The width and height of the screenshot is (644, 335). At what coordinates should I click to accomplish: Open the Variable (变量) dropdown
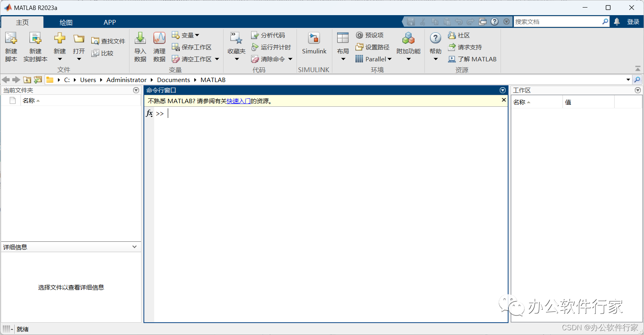tap(185, 35)
